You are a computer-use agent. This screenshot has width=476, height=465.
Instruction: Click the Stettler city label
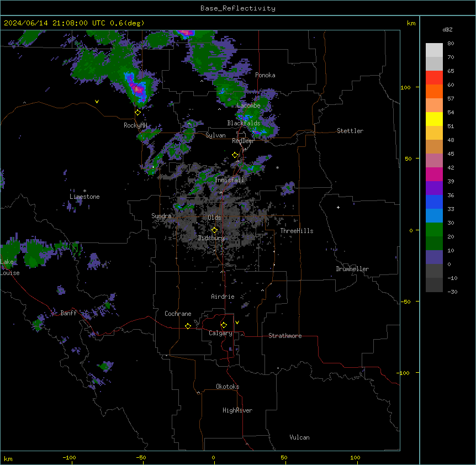point(350,131)
